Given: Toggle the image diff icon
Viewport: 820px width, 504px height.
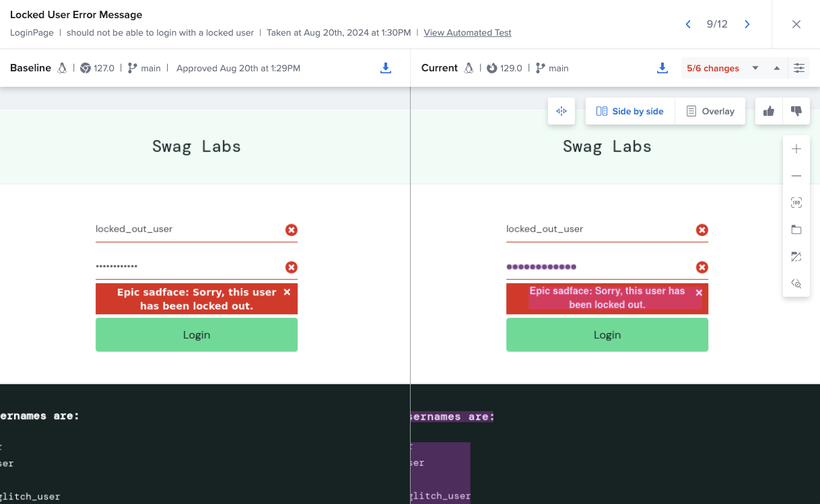Looking at the screenshot, I should [x=796, y=256].
